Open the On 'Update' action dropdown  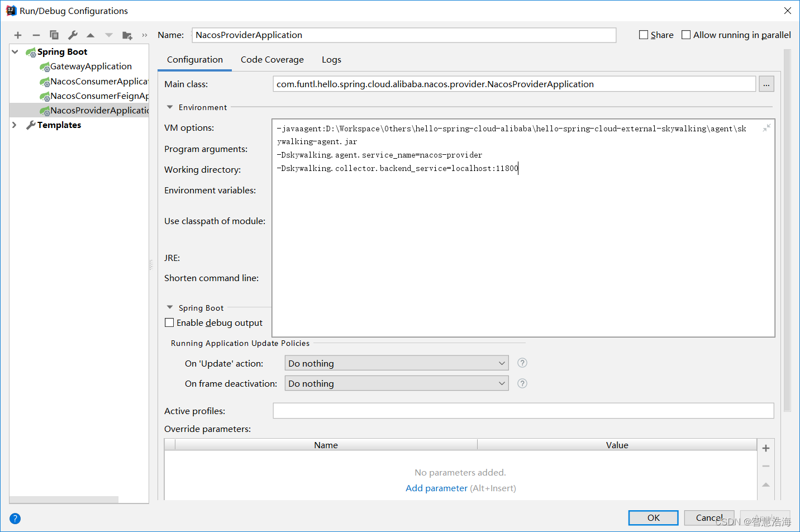pos(501,363)
